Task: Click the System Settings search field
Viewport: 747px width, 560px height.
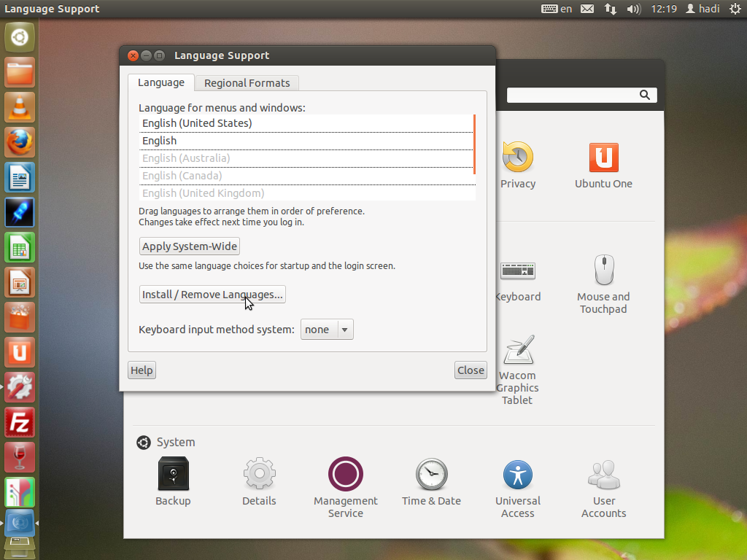Action: [x=573, y=95]
